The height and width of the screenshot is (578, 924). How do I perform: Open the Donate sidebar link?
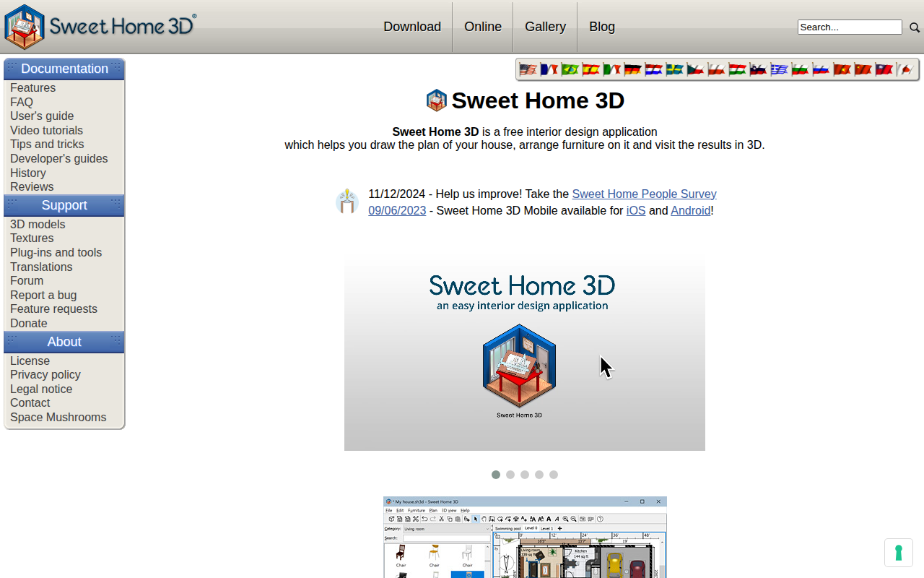pyautogui.click(x=29, y=323)
